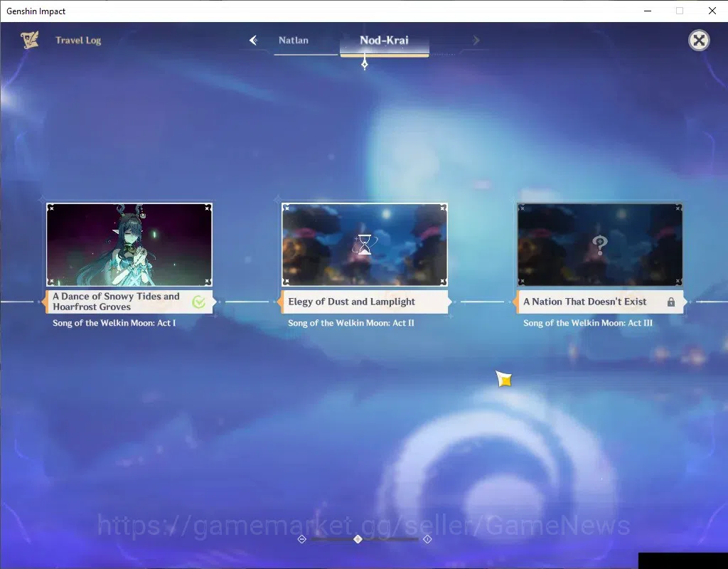Select Elegy of Dust and Lamplight title
728x569 pixels.
365,302
